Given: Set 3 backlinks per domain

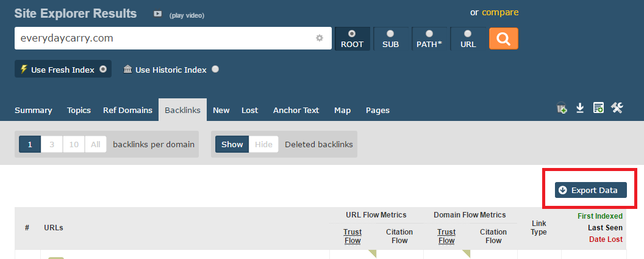Looking at the screenshot, I should click(52, 144).
